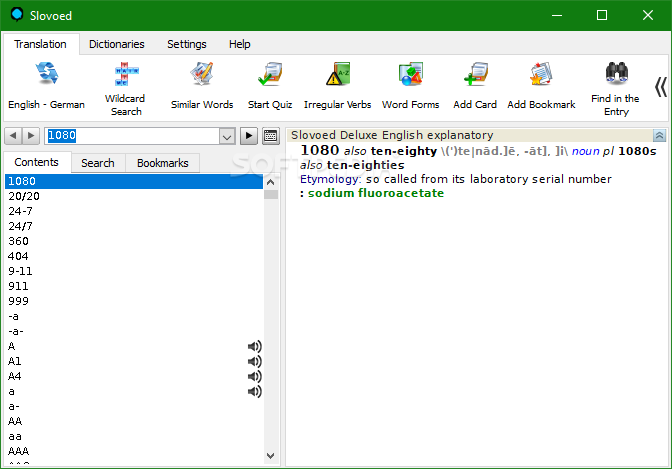The image size is (672, 469).
Task: Click the Slovoed app icon in the title bar
Action: point(17,15)
